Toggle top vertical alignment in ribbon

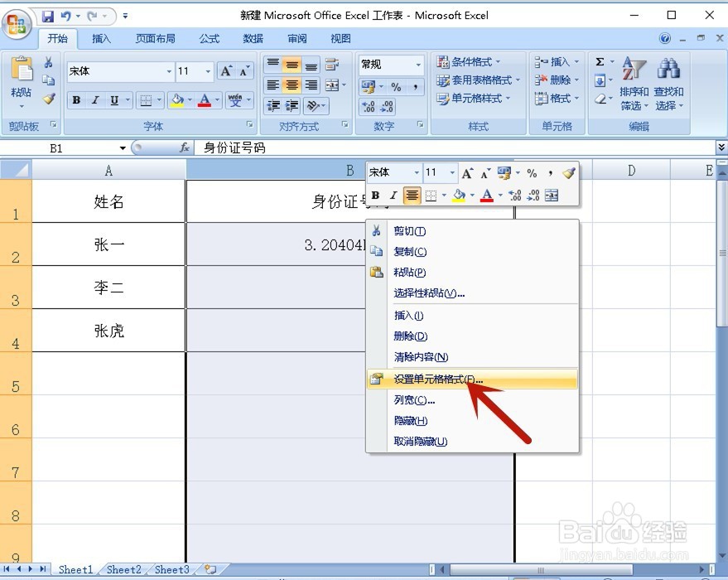coord(273,64)
